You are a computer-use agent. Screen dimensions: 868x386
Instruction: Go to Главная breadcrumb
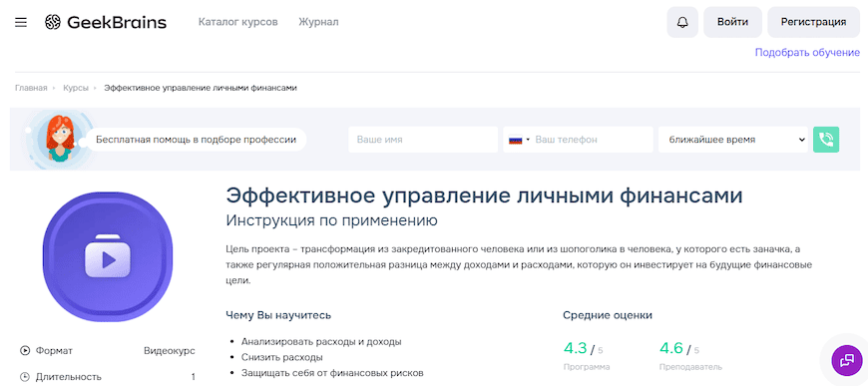pyautogui.click(x=31, y=88)
